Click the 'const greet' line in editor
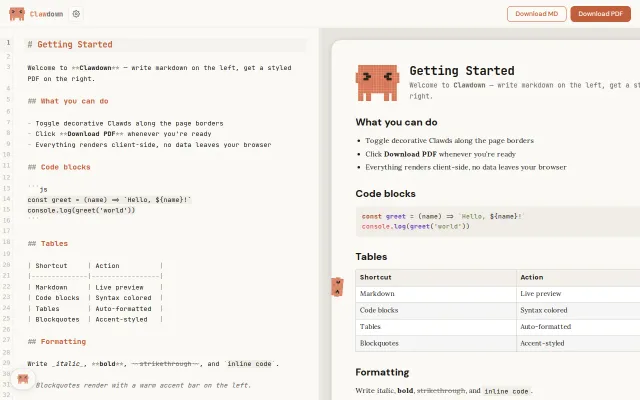 [x=109, y=200]
